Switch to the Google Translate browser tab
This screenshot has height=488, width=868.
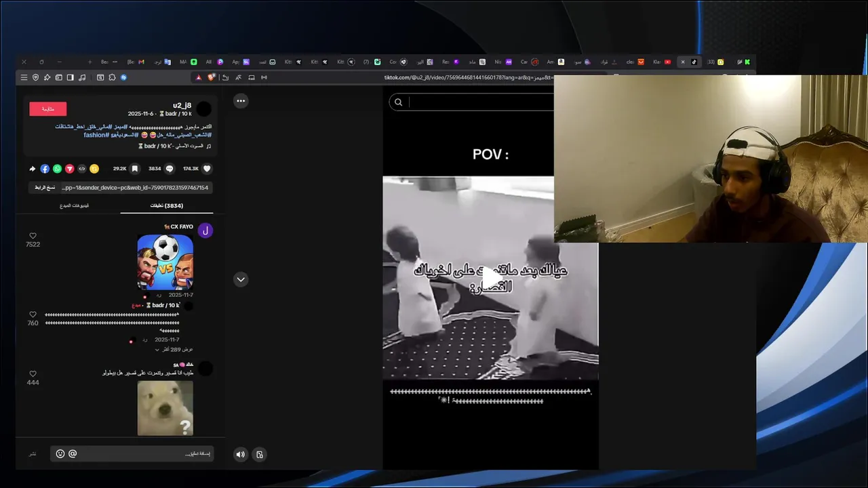point(161,62)
